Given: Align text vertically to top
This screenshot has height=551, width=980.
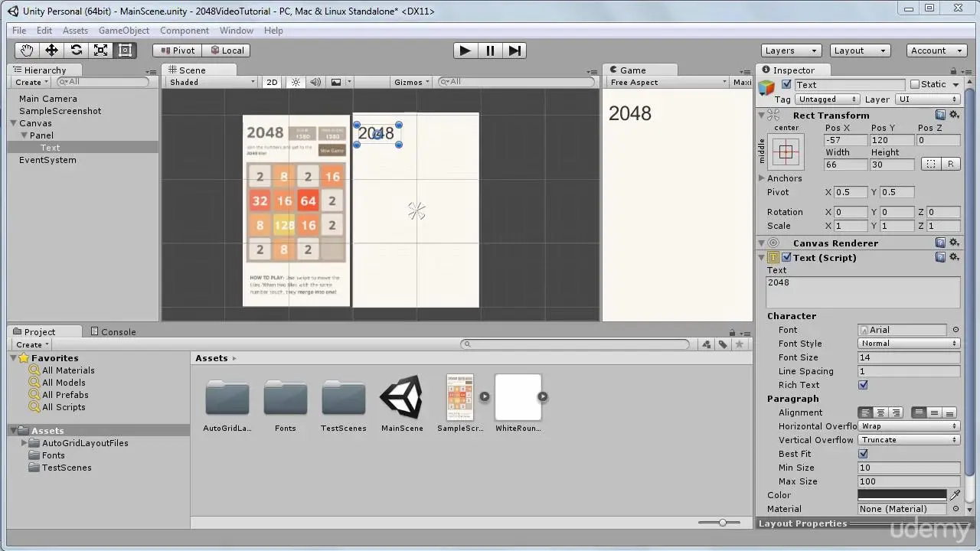Looking at the screenshot, I should [920, 412].
